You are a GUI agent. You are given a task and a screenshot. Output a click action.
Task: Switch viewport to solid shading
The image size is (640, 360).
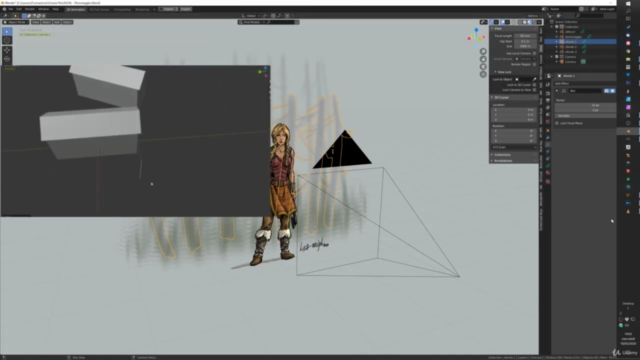coord(524,22)
